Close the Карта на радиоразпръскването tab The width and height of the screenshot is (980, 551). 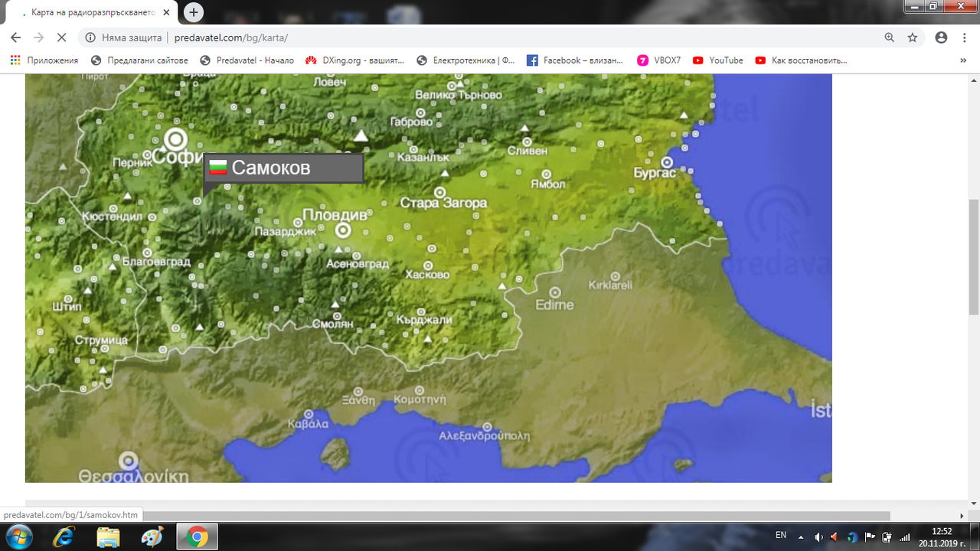click(x=166, y=13)
